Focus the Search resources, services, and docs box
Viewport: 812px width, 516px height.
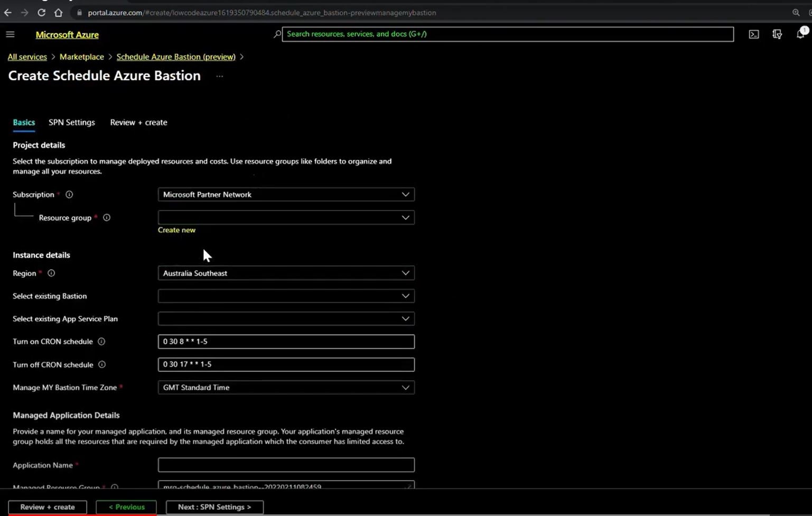[x=508, y=34]
